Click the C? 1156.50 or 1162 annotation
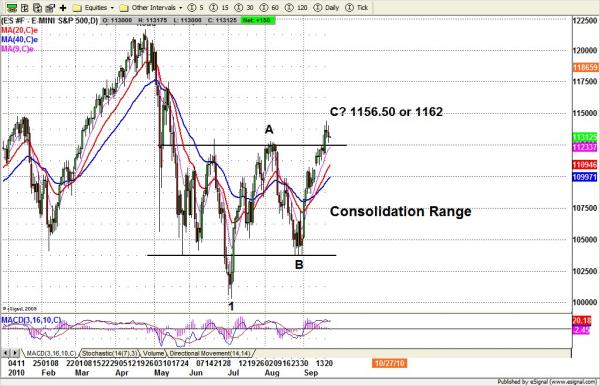The image size is (600, 386). tap(386, 112)
